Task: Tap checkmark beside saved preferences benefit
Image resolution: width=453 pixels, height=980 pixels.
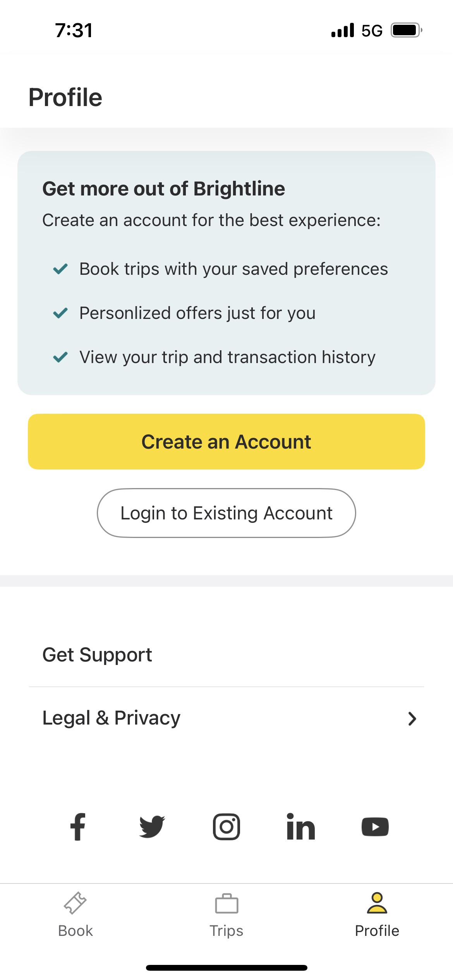Action: pos(60,269)
